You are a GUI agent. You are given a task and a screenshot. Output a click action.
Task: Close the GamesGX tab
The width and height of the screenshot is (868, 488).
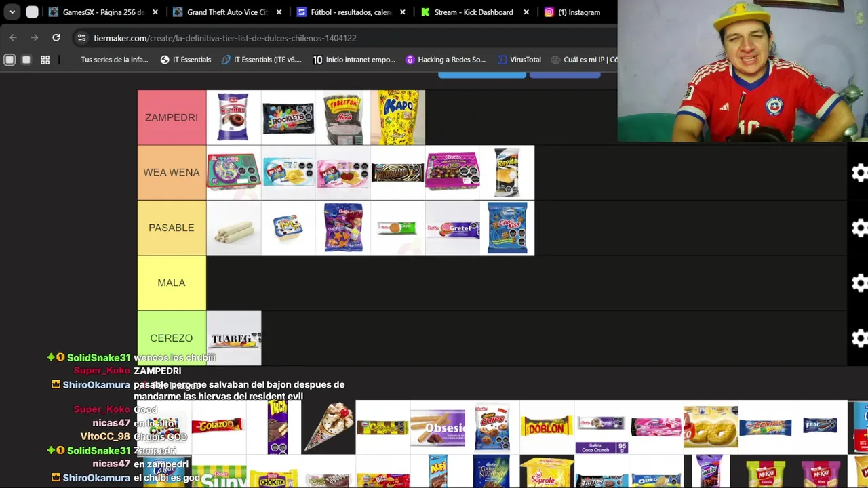[x=155, y=12]
